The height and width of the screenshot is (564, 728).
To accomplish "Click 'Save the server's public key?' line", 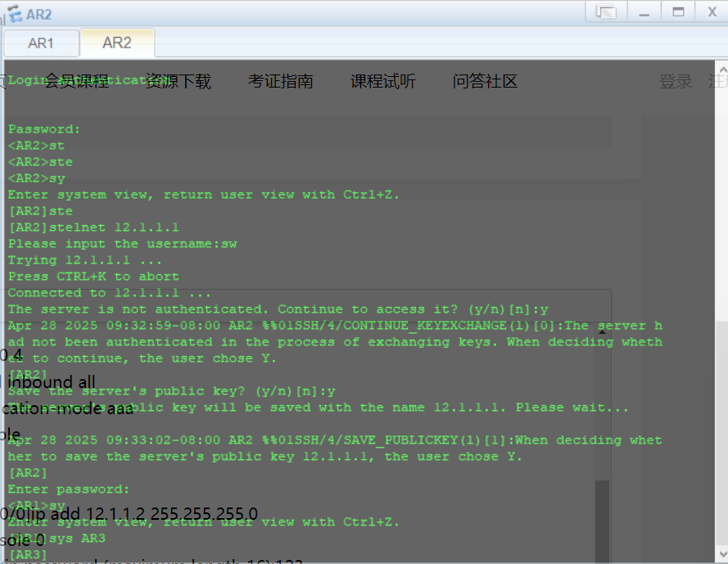I will tap(172, 391).
